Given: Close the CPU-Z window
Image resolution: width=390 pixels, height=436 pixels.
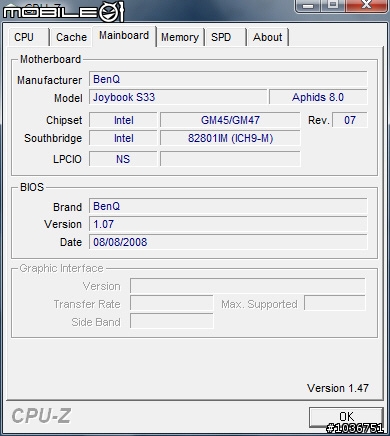Looking at the screenshot, I should tap(365, 5).
